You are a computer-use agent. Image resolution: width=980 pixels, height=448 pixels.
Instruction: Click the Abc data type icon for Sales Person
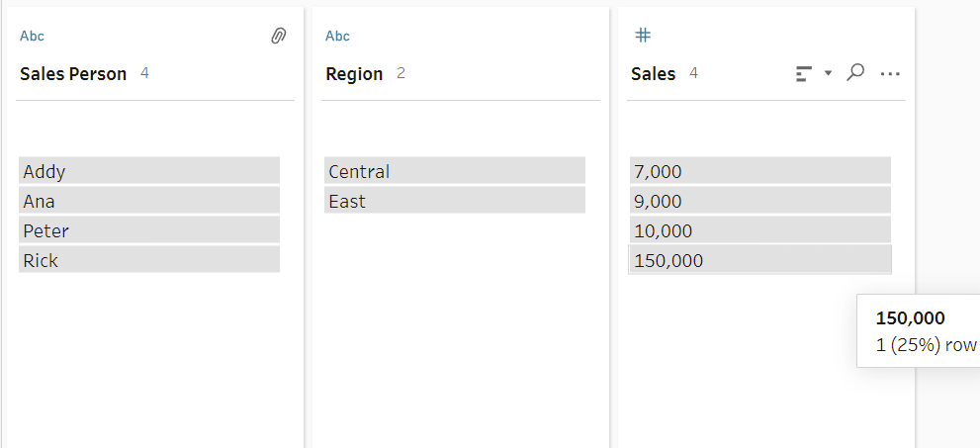tap(32, 37)
